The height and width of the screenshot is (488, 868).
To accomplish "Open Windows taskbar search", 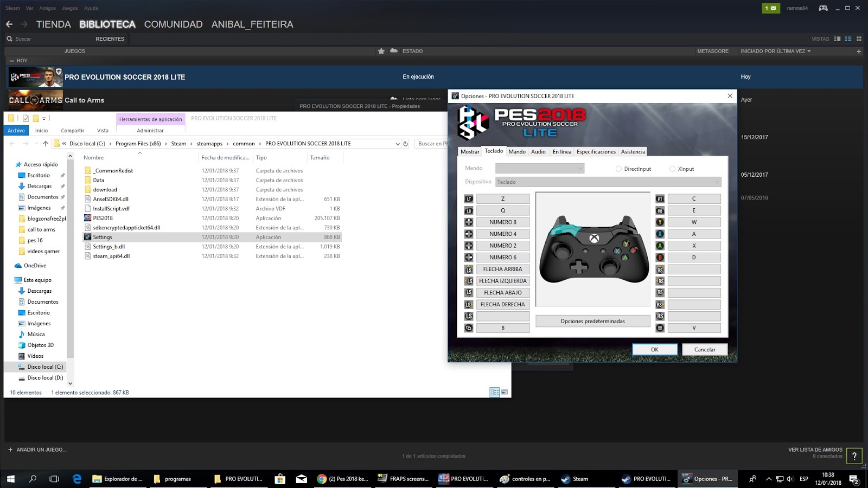I will (x=33, y=479).
